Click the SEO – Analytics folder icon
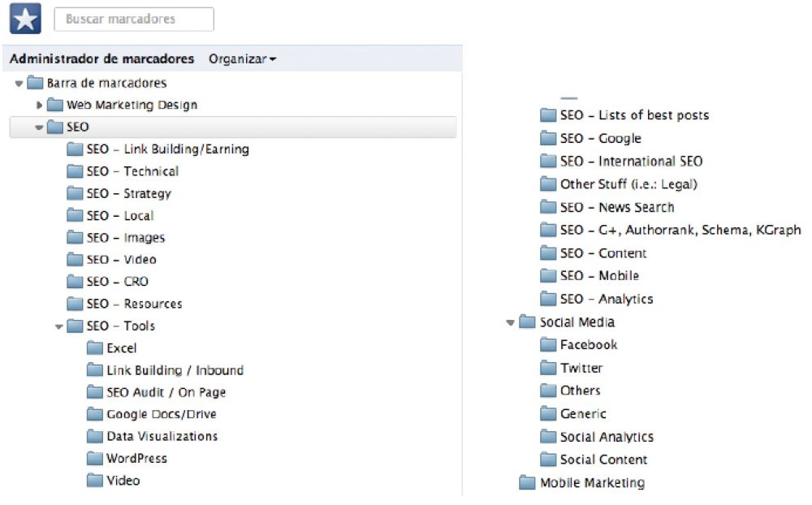The image size is (812, 505). point(549,299)
